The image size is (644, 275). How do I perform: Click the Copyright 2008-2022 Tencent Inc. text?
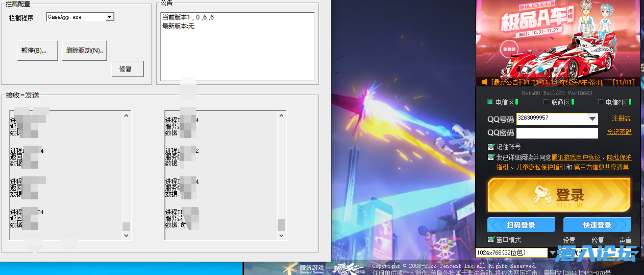(x=454, y=266)
